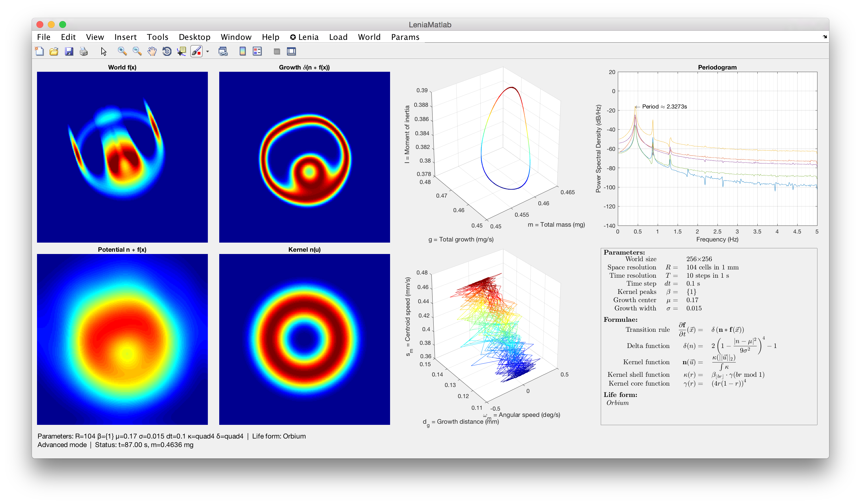Click the Link Plot toolbar button
The image size is (861, 504).
223,51
